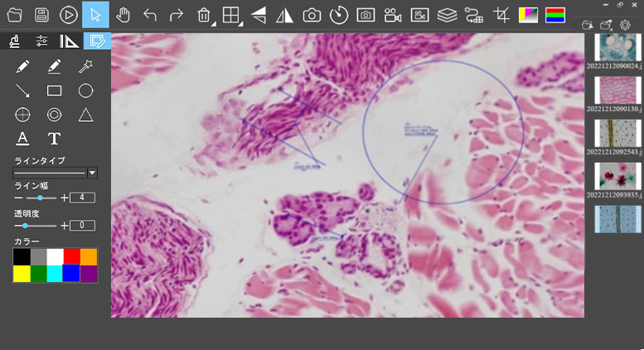Click the trash delete icon

click(x=203, y=15)
